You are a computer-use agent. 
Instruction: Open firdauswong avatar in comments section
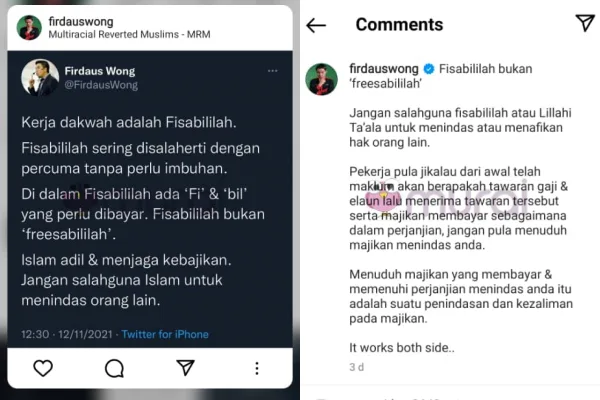pos(321,79)
